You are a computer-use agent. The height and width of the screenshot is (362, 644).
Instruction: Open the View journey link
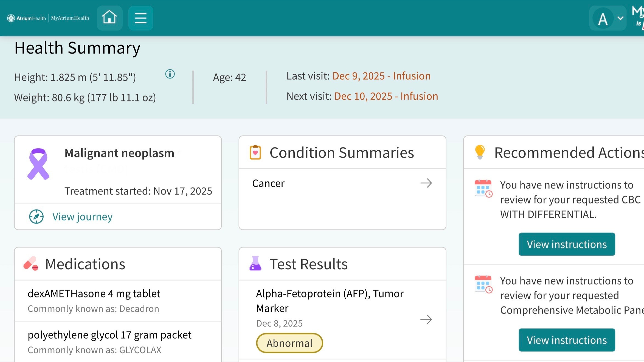pos(82,217)
